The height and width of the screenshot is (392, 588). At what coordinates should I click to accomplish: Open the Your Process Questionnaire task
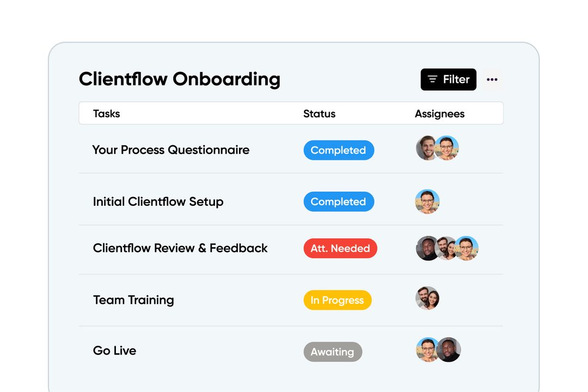pos(171,150)
